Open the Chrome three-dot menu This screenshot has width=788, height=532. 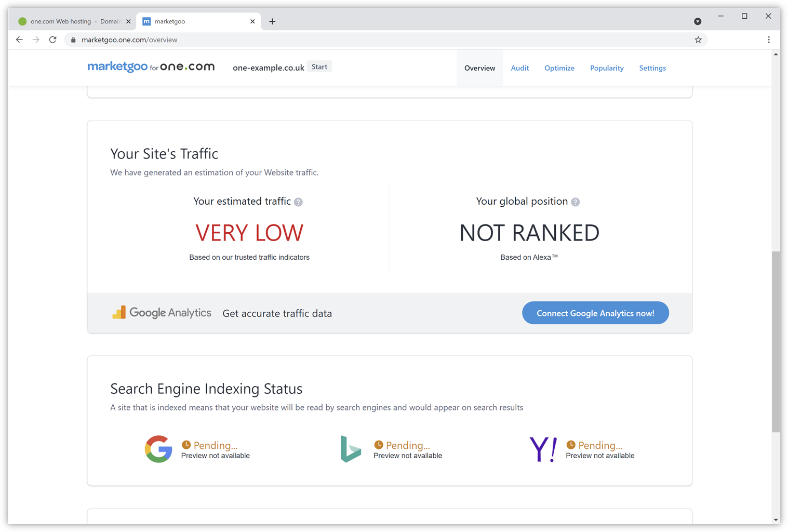coord(769,40)
